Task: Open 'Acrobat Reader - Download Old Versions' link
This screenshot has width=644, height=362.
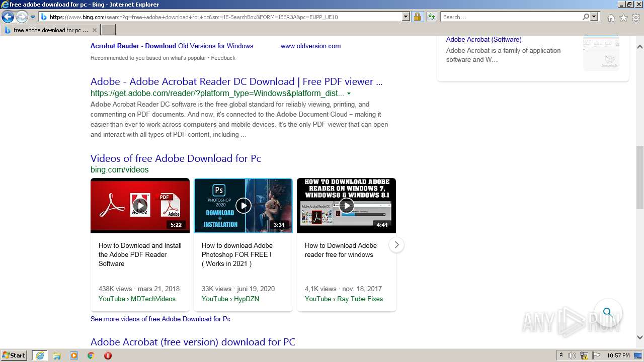Action: pos(172,46)
